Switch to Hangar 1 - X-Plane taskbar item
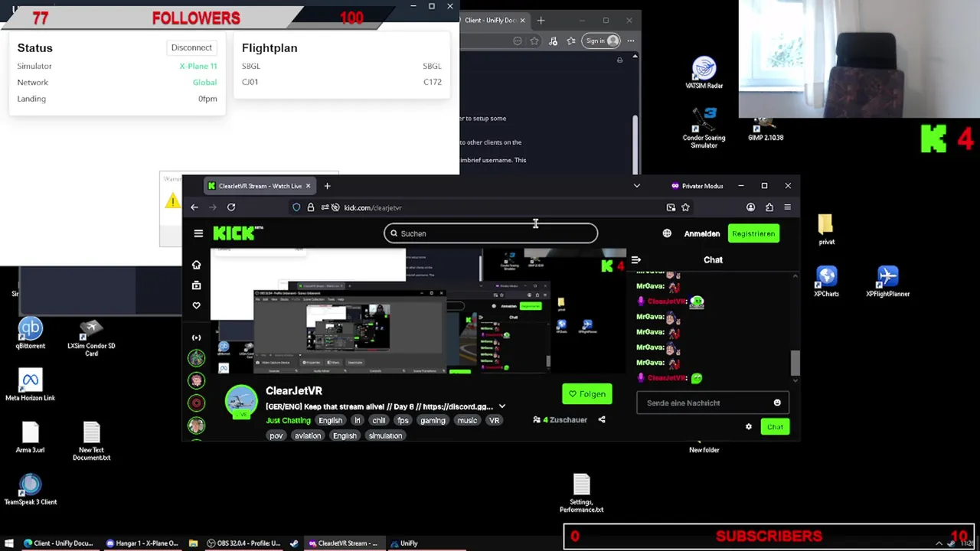Viewport: 980px width, 551px height. [x=142, y=543]
